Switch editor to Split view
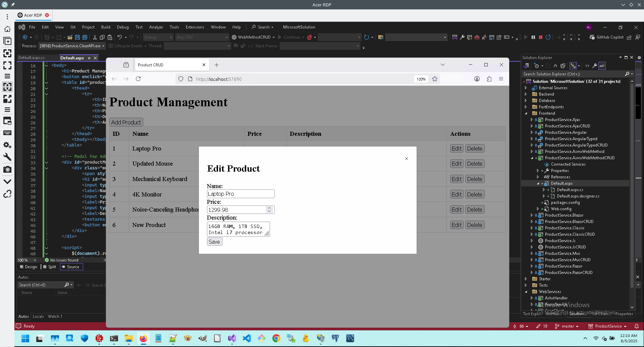The width and height of the screenshot is (644, 347). point(50,267)
